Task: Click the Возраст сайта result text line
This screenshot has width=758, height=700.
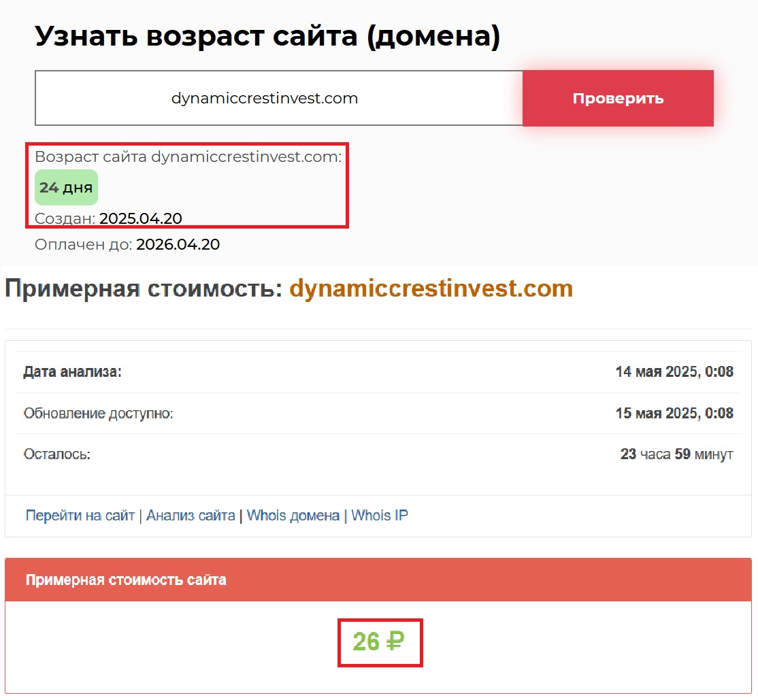Action: pyautogui.click(x=188, y=157)
